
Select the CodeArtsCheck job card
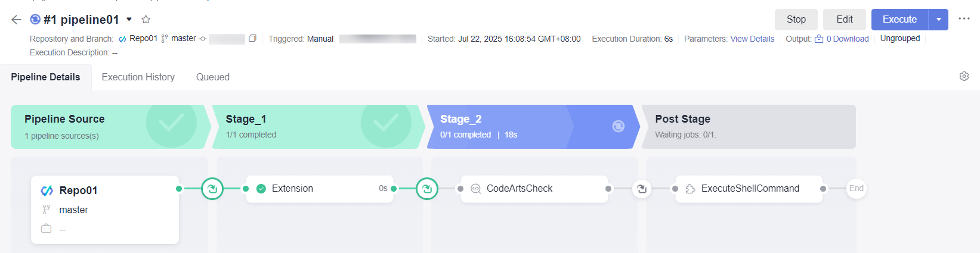tap(534, 189)
